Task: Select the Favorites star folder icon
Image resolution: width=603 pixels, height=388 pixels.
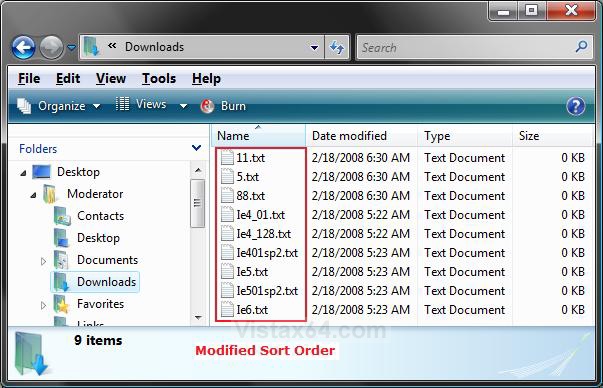Action: click(61, 304)
